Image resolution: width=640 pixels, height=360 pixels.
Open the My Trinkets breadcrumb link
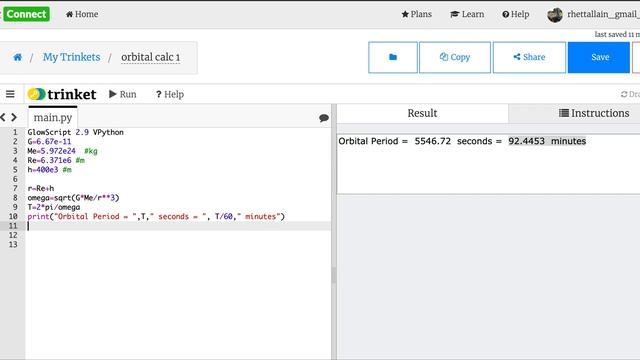pyautogui.click(x=71, y=57)
